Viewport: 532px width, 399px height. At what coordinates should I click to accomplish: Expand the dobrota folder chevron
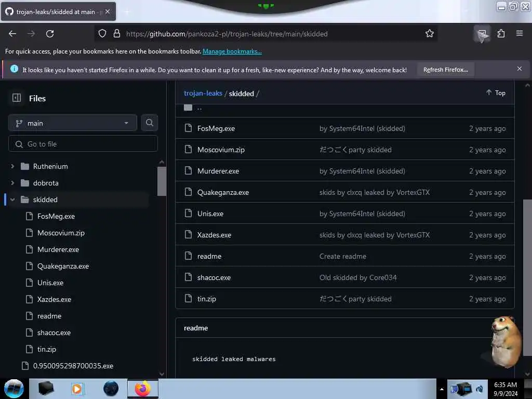coord(12,183)
